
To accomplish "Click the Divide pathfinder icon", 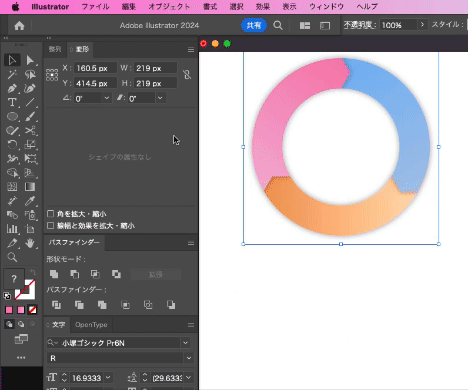I will click(56, 305).
